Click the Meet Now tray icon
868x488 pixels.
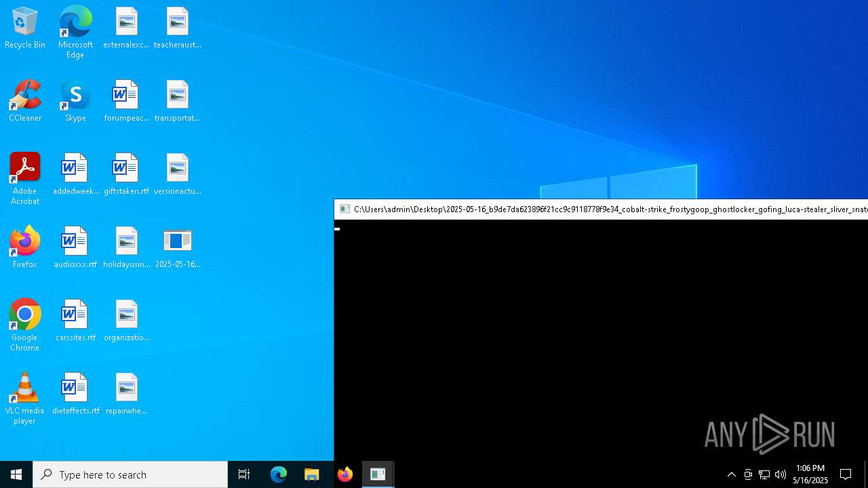[x=748, y=474]
